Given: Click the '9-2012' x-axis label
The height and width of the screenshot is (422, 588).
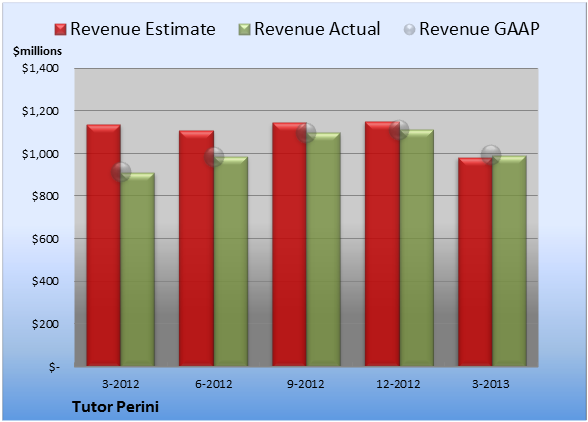Looking at the screenshot, I should click(x=306, y=384).
